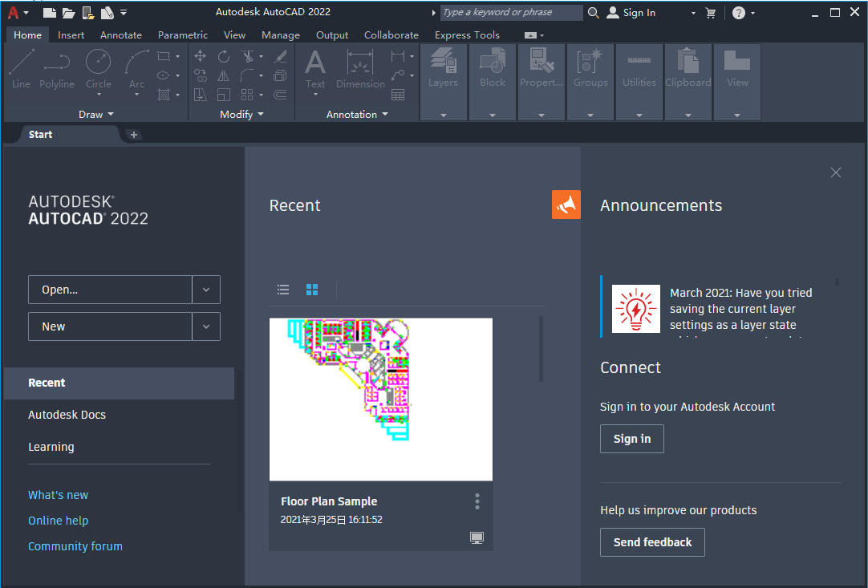This screenshot has height=588, width=868.
Task: Click the Sign in button under Connect
Action: [631, 439]
